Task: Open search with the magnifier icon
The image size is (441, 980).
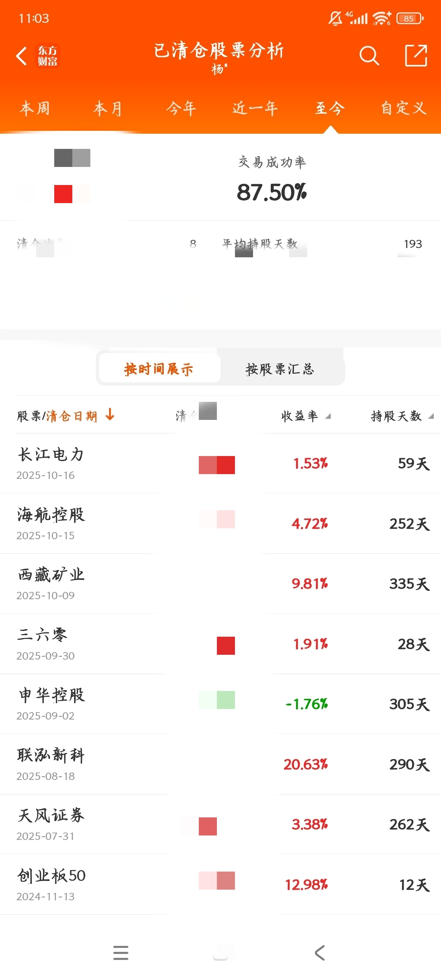Action: 369,56
